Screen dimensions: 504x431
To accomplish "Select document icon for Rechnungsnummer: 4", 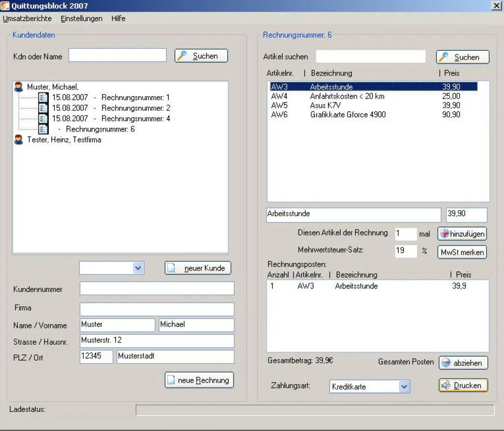I will click(44, 118).
